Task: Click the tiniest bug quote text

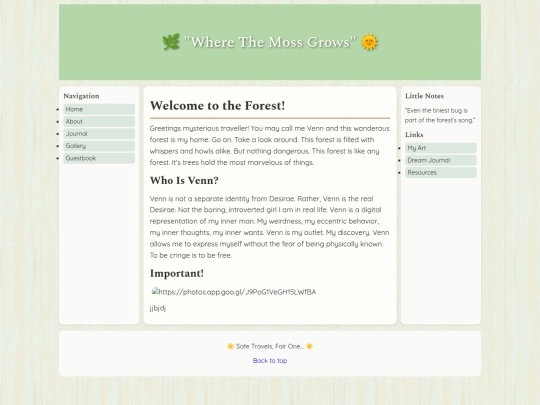Action: pos(440,115)
